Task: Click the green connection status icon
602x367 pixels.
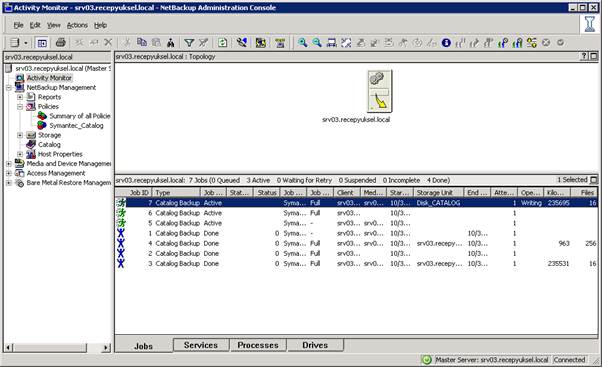Action: (427, 360)
